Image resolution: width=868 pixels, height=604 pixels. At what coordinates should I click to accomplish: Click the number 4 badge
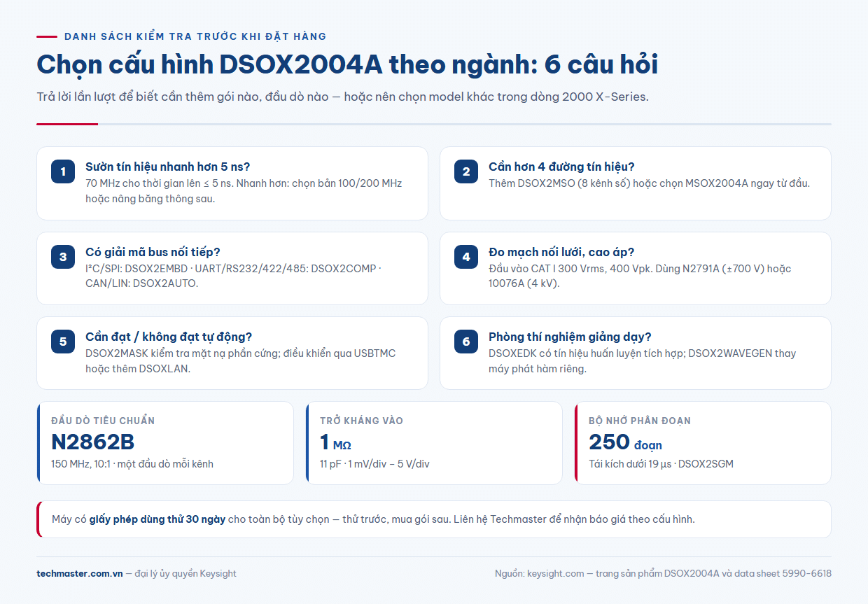point(466,257)
